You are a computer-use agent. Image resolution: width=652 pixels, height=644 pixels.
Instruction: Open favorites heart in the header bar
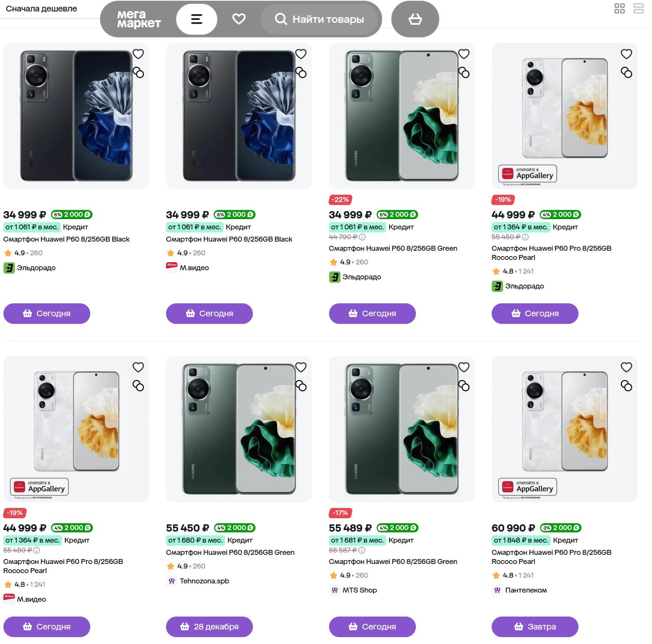[239, 19]
